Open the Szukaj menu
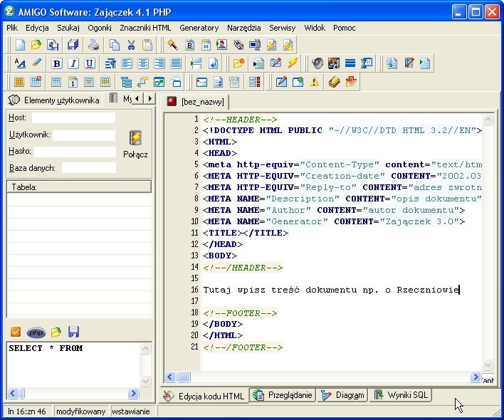The width and height of the screenshot is (504, 420). [x=68, y=28]
